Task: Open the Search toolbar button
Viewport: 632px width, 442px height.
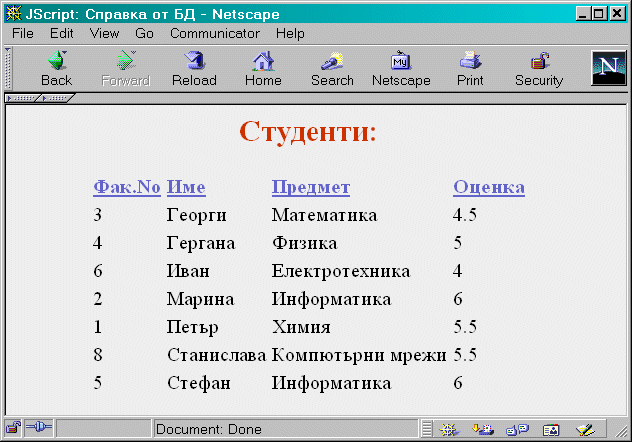Action: (x=332, y=69)
